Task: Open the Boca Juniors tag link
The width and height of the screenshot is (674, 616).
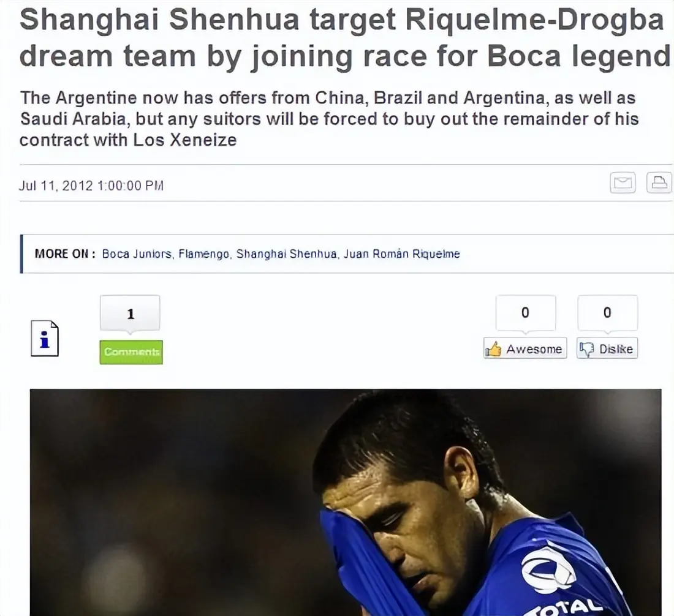Action: pos(137,254)
